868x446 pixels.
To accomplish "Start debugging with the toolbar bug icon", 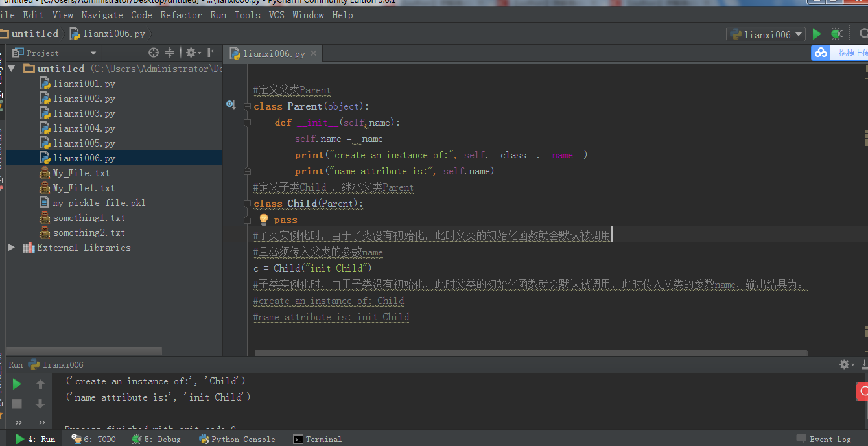I will 837,34.
